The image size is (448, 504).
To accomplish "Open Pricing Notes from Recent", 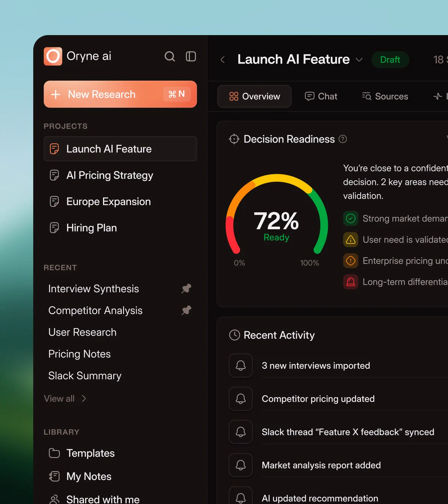I will tap(80, 354).
